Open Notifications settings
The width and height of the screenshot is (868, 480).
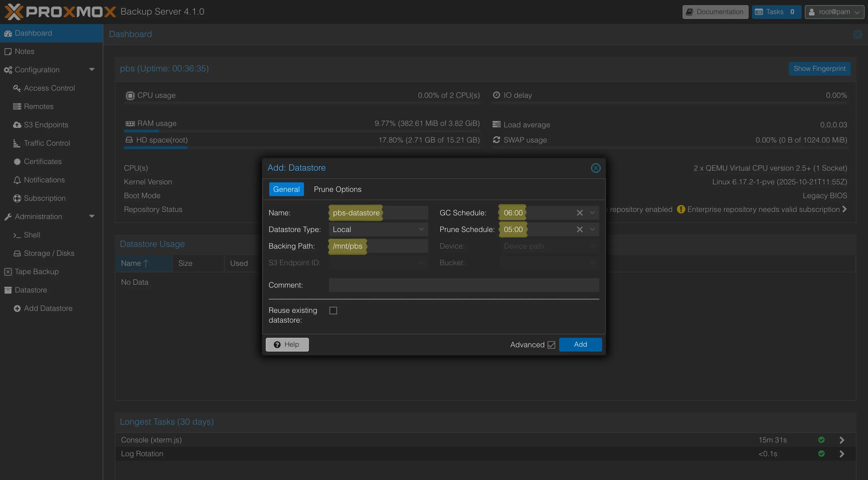(51, 180)
